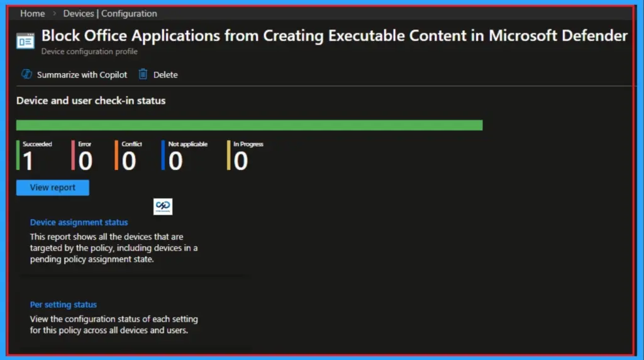Click the Device assignment status description text

[114, 248]
